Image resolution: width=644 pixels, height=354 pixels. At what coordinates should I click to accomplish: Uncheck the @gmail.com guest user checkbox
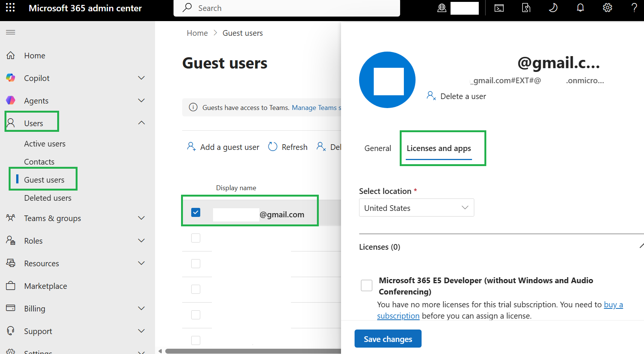[x=196, y=212]
